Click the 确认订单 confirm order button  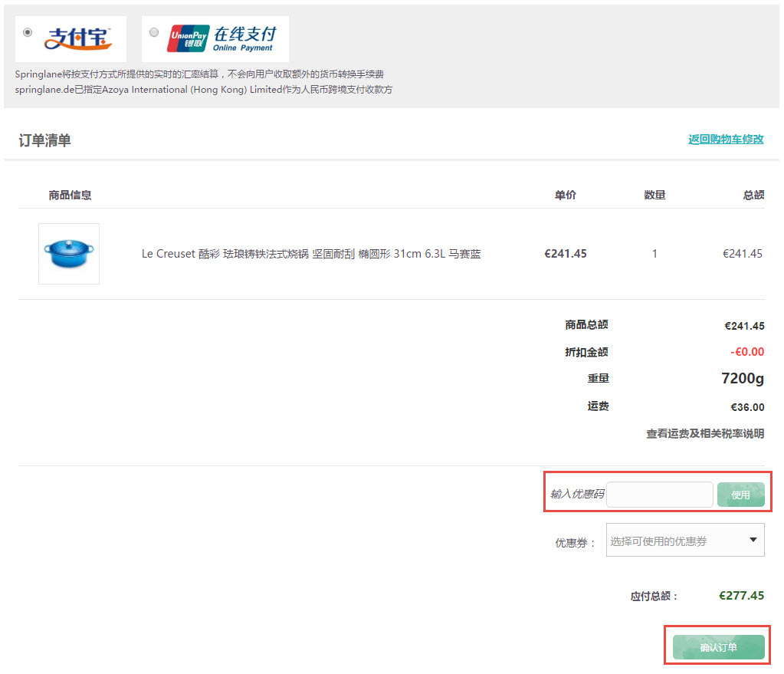click(x=719, y=647)
